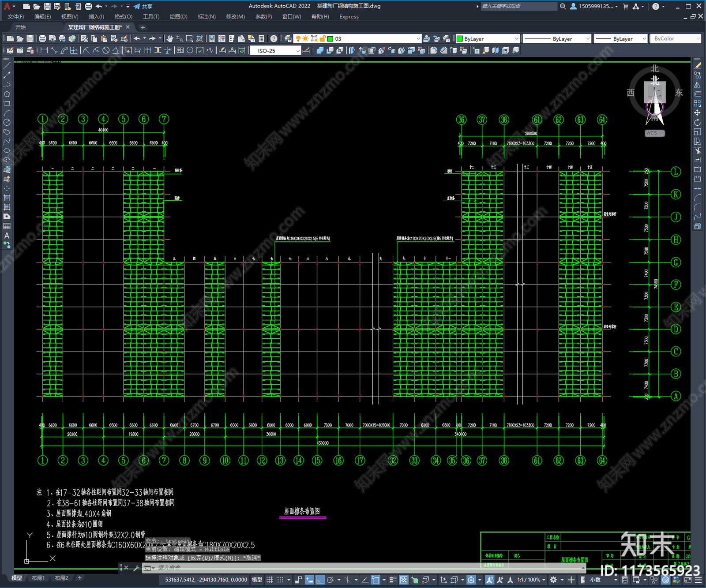Image resolution: width=706 pixels, height=588 pixels.
Task: Select the Multiline Text A tool
Action: click(7, 236)
